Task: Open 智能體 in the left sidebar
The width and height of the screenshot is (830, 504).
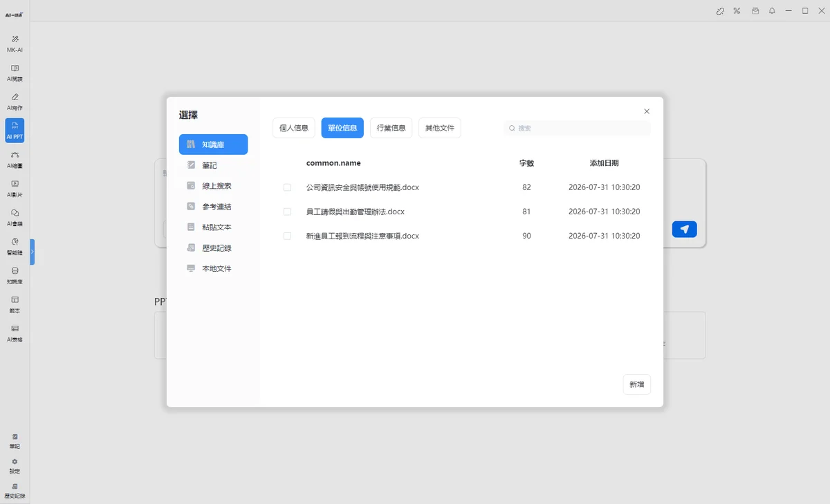Action: [15, 247]
